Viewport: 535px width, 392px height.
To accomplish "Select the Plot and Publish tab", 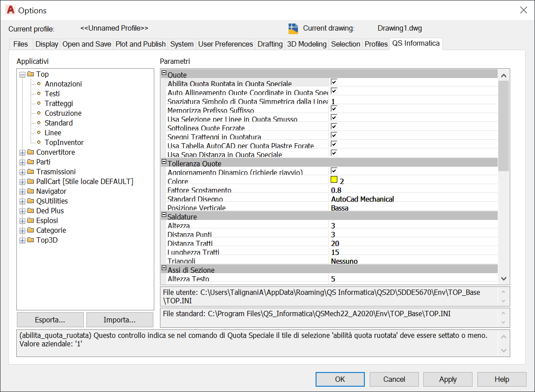I will pyautogui.click(x=141, y=44).
